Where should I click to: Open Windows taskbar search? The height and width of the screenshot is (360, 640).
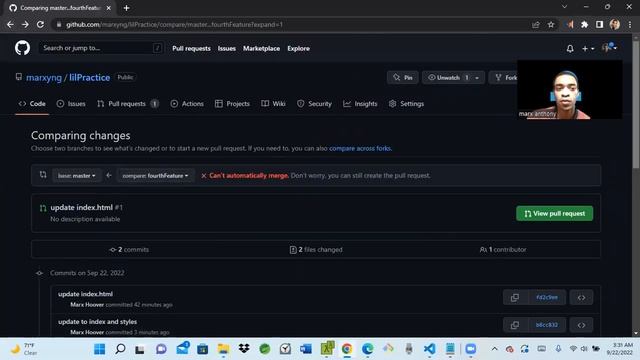pos(120,349)
